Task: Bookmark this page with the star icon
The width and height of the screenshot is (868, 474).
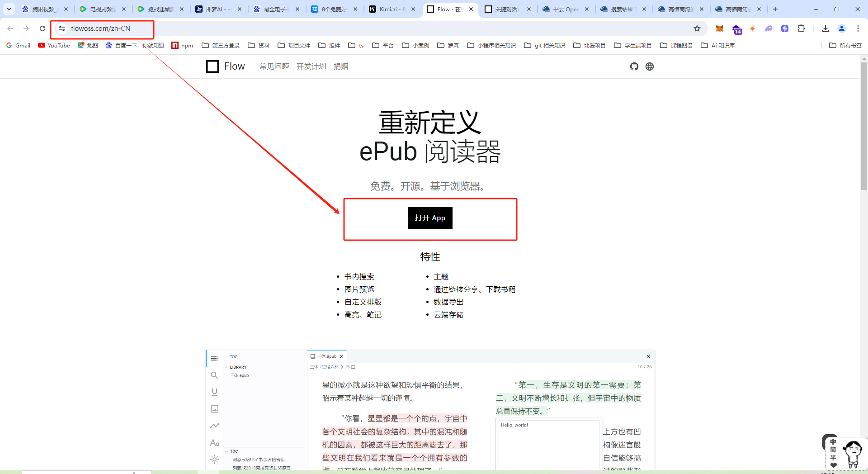Action: pyautogui.click(x=697, y=28)
